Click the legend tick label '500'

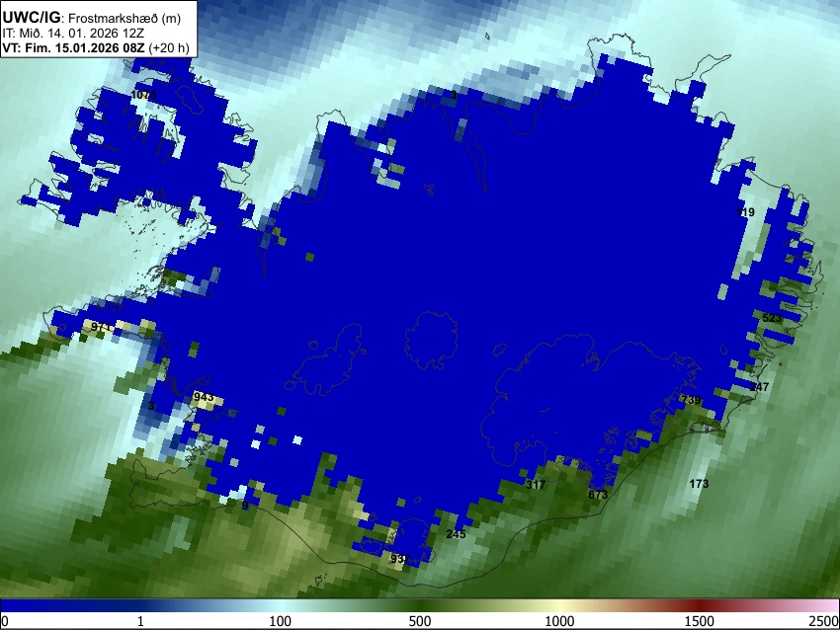(x=419, y=621)
